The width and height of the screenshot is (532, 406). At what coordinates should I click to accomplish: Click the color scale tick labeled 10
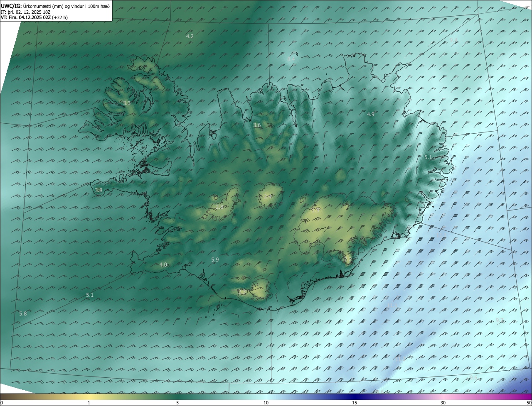pos(266,403)
